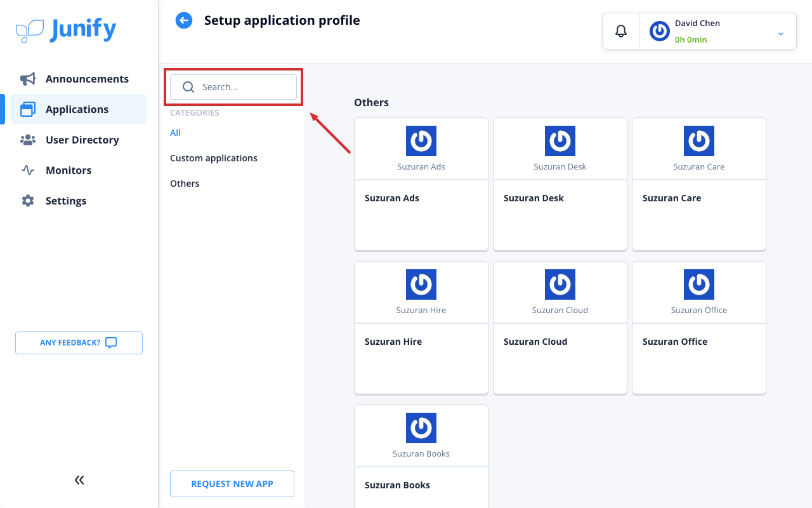
Task: Click the Settings gear icon
Action: [28, 201]
